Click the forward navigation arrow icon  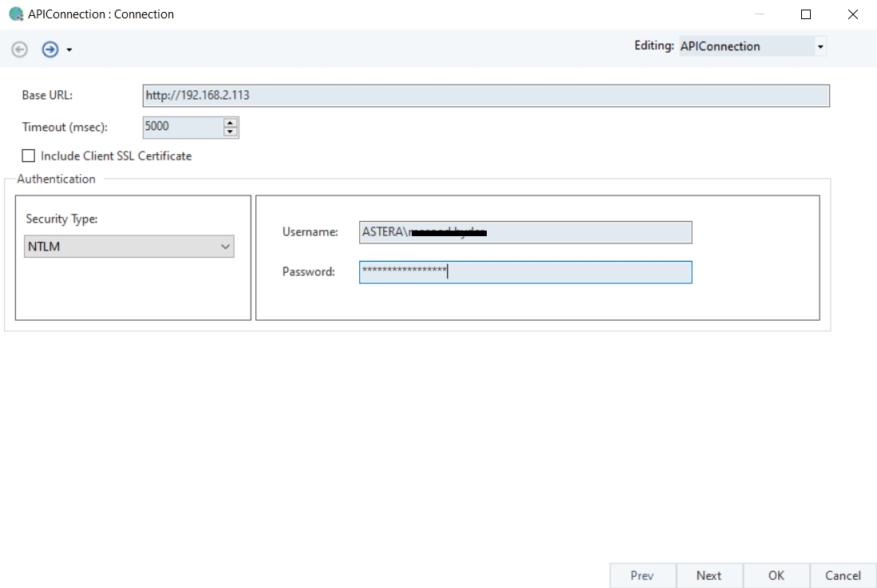pyautogui.click(x=50, y=49)
